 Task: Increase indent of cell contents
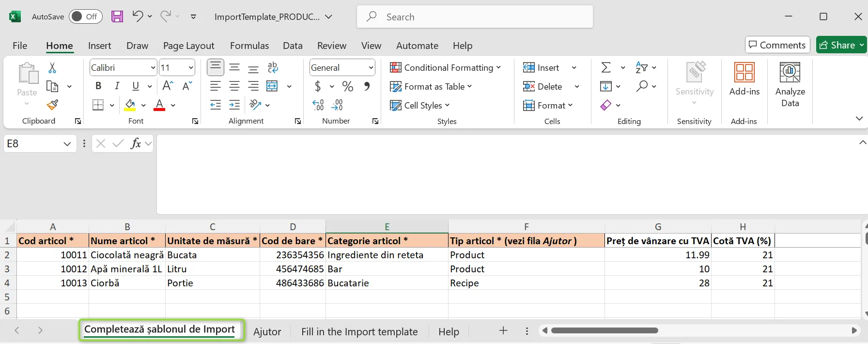[x=234, y=105]
